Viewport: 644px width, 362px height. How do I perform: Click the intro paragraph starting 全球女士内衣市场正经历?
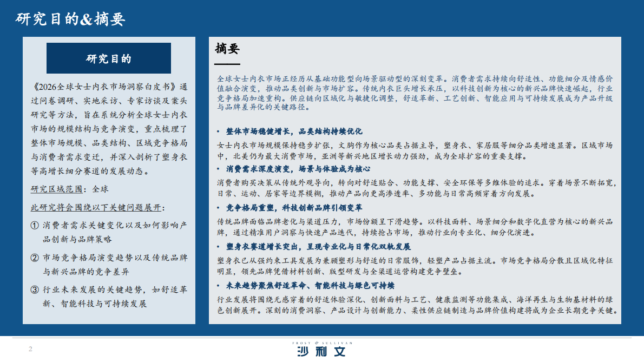tap(415, 93)
